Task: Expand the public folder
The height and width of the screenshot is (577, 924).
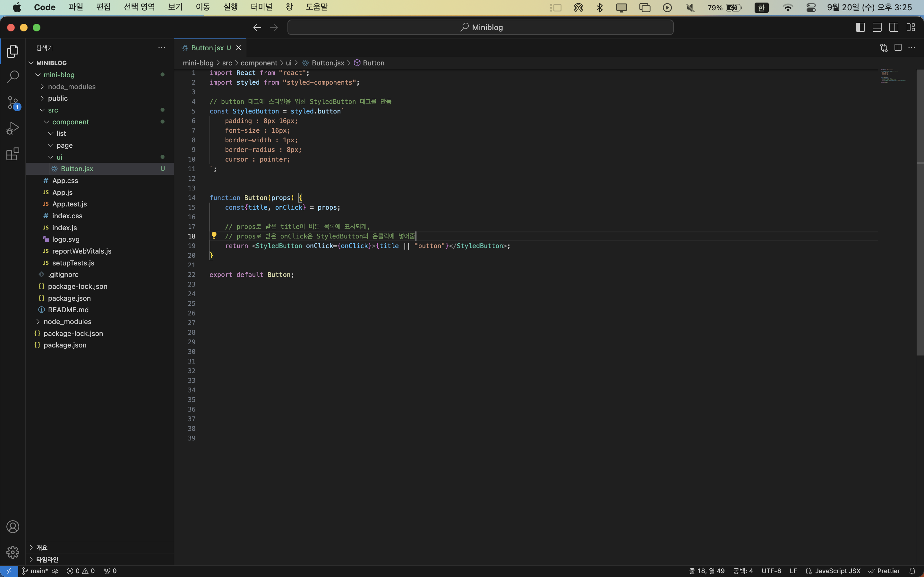Action: tap(57, 98)
